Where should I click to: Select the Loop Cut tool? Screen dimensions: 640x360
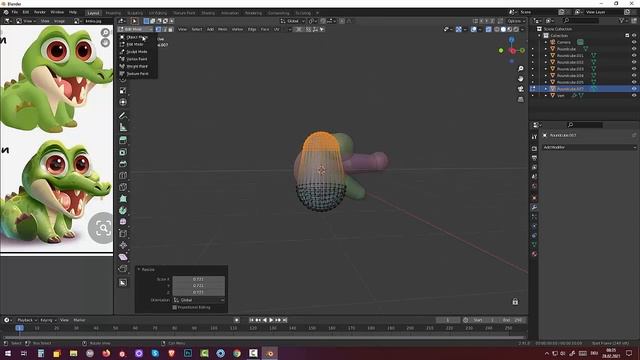[x=123, y=176]
